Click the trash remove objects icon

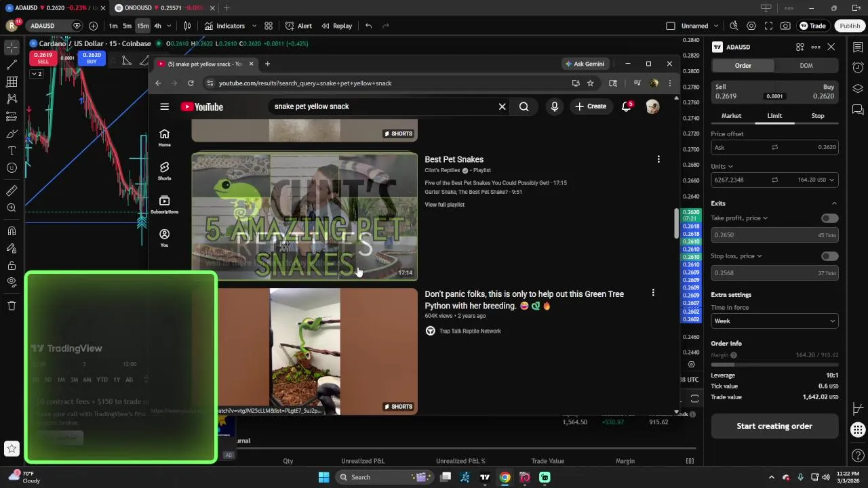[12, 306]
